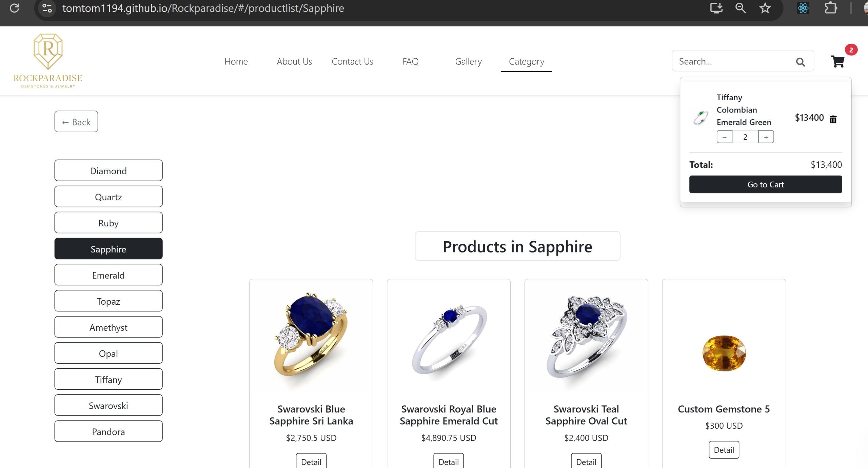
Task: Click the install app icon in address bar
Action: (716, 8)
